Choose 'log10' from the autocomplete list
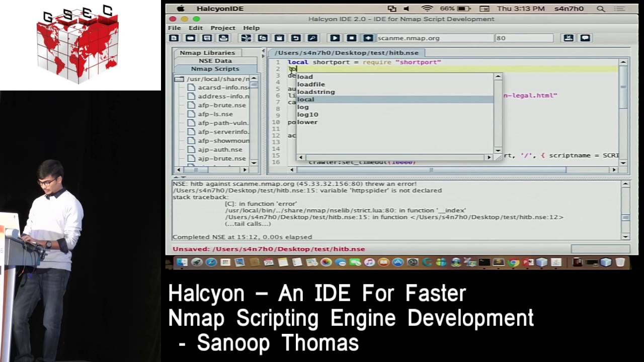The width and height of the screenshot is (644, 362). (395, 115)
